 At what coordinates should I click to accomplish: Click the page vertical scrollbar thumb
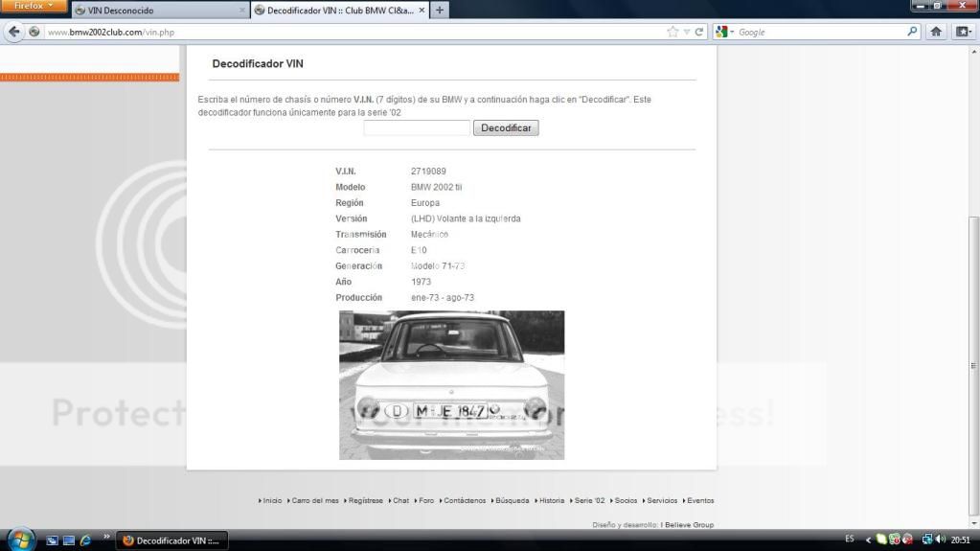[973, 365]
